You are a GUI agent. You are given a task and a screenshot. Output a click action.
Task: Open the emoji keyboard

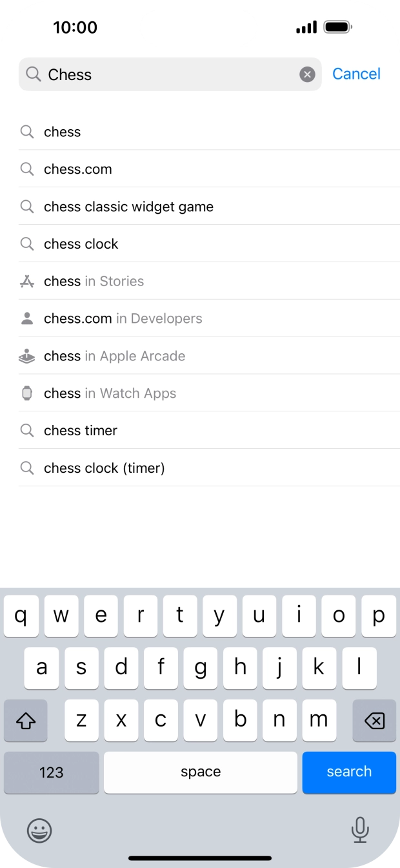pos(40,831)
